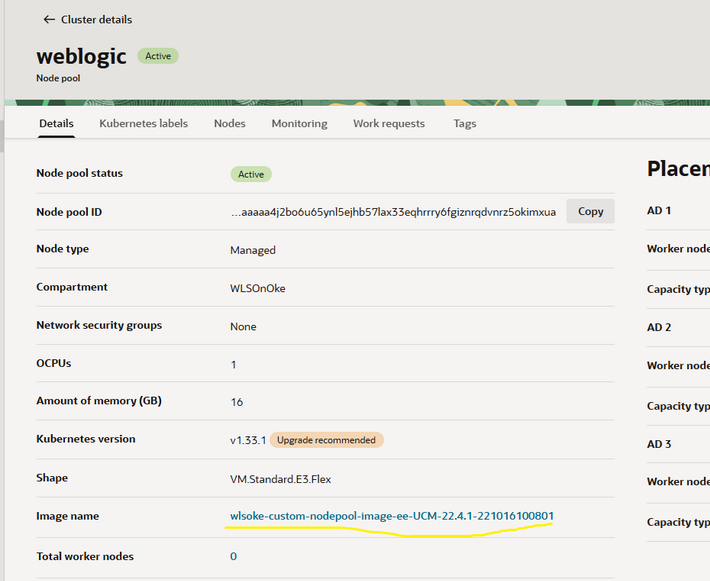Click the Amount of memory (GB) label

pos(99,401)
